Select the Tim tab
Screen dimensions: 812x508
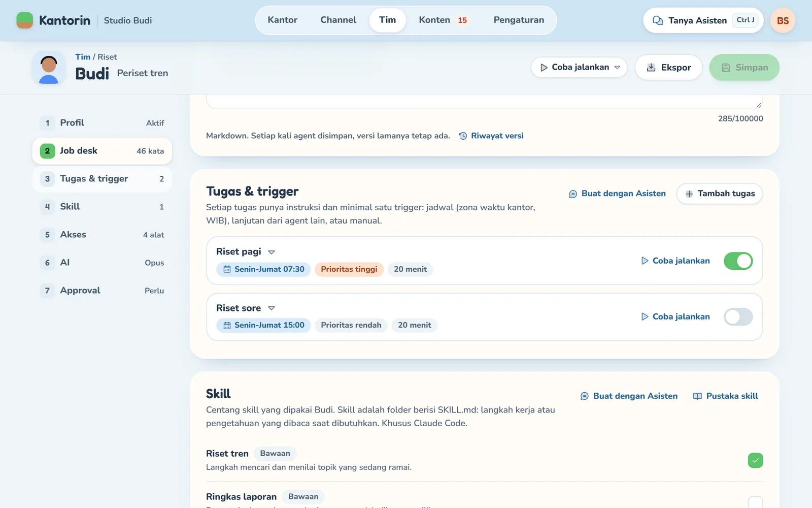click(387, 20)
